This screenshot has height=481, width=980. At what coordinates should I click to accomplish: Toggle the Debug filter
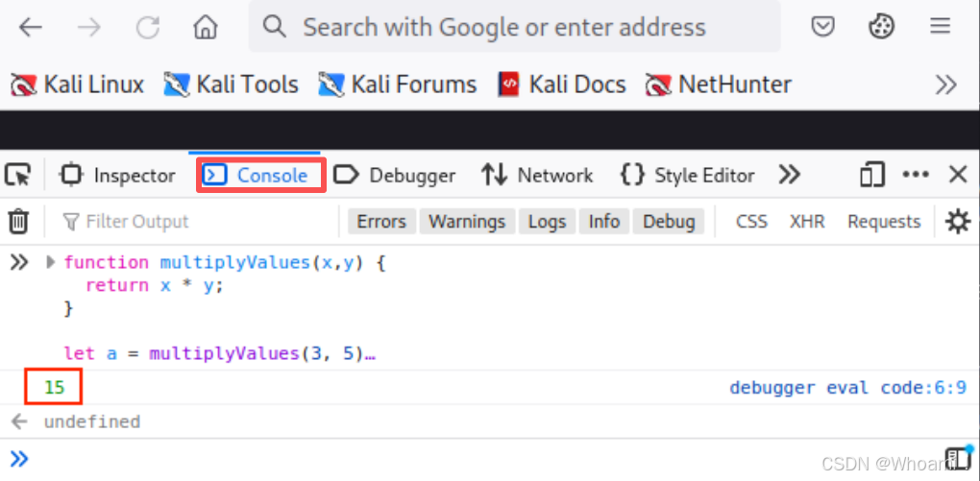click(x=669, y=221)
